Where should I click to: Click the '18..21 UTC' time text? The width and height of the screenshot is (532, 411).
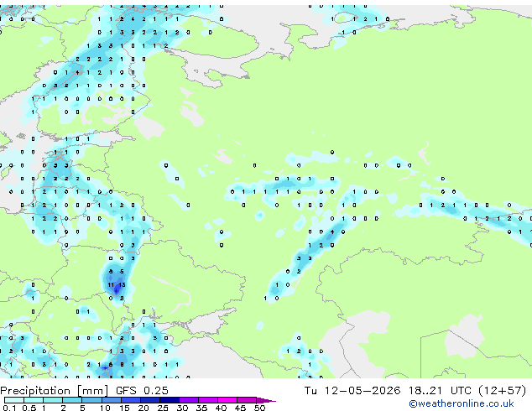[x=441, y=391]
